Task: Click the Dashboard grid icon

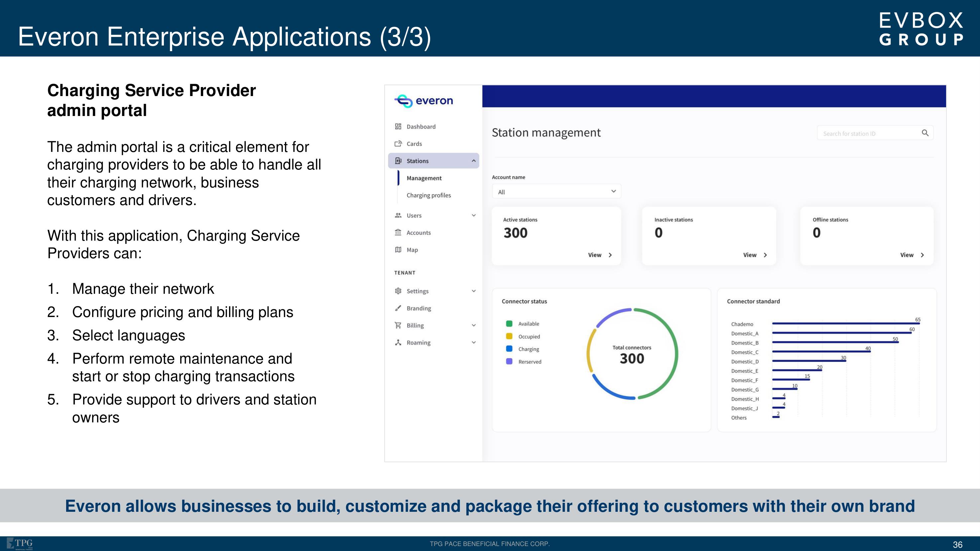Action: [398, 127]
